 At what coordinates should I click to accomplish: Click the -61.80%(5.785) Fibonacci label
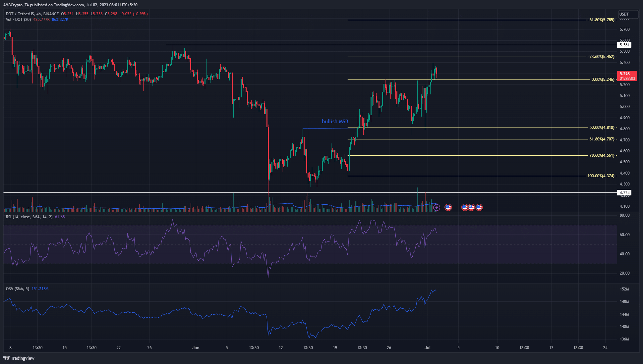[602, 20]
